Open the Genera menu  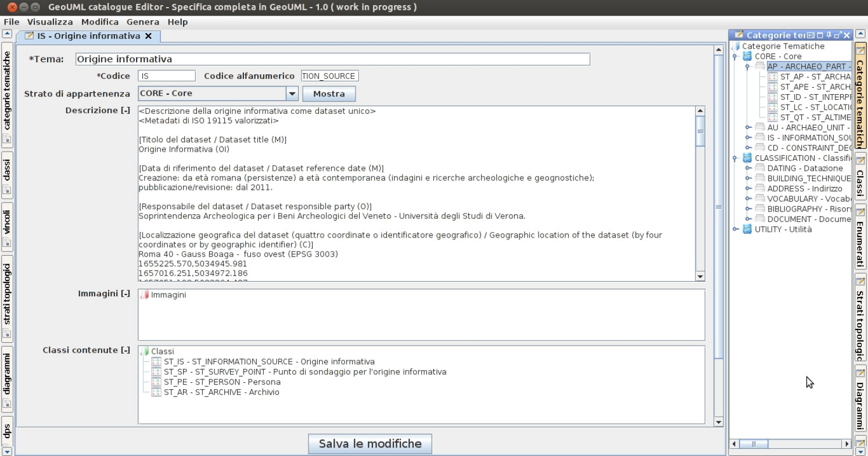coord(143,22)
